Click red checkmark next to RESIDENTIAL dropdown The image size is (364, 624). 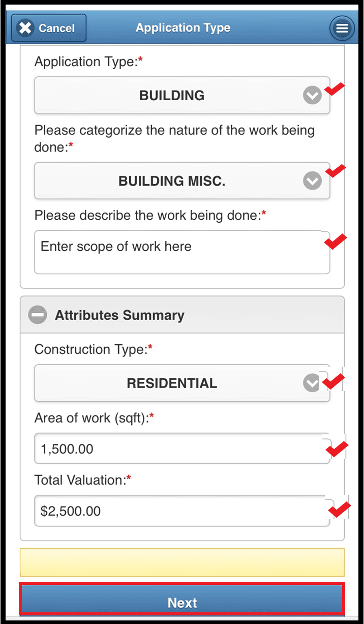point(334,381)
